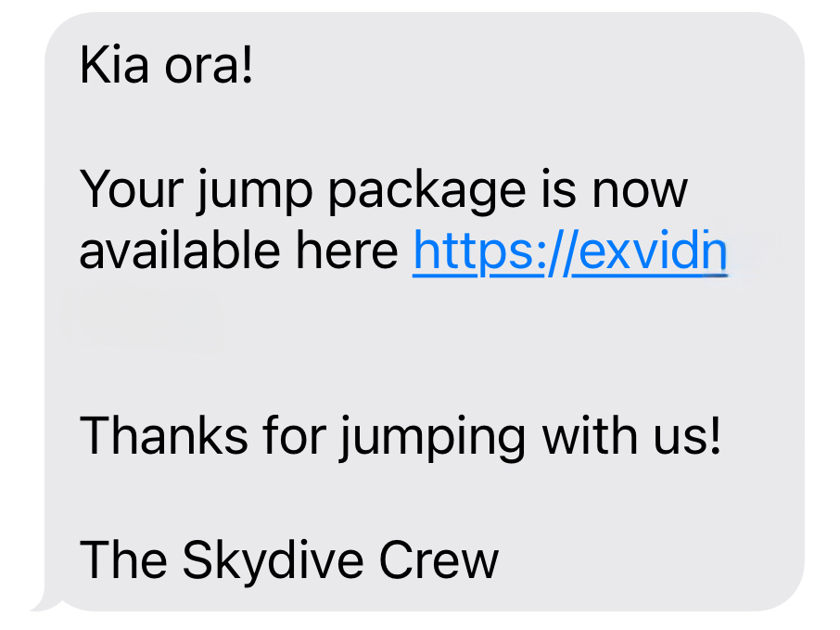This screenshot has height=630, width=840.
Task: Click the word 'now' at line end
Action: click(639, 191)
